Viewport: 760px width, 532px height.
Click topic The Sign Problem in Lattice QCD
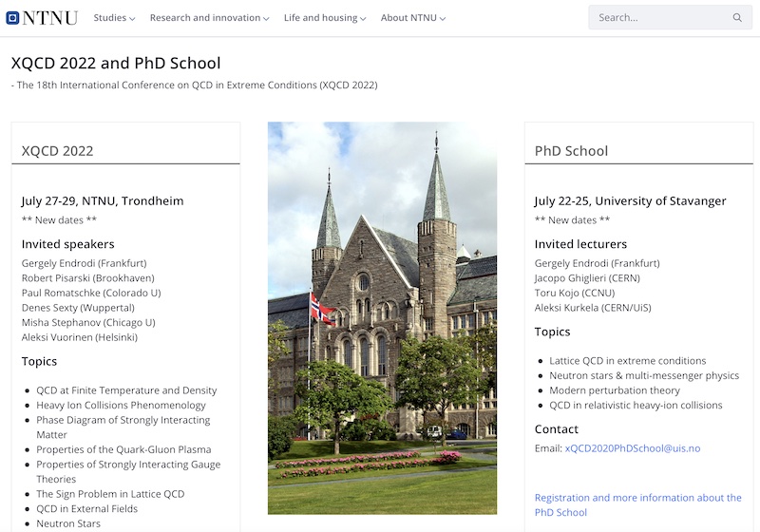pyautogui.click(x=110, y=494)
